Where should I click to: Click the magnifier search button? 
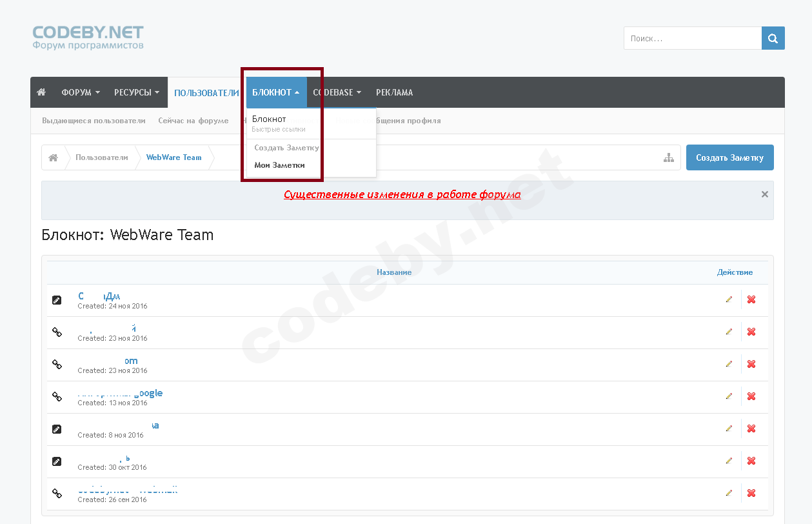coord(773,38)
